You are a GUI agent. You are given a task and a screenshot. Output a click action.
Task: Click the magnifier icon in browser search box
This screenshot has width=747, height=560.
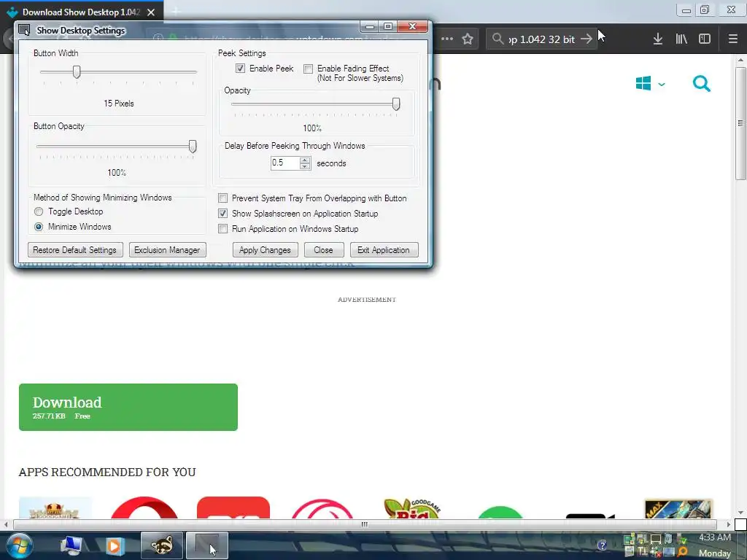tap(498, 39)
